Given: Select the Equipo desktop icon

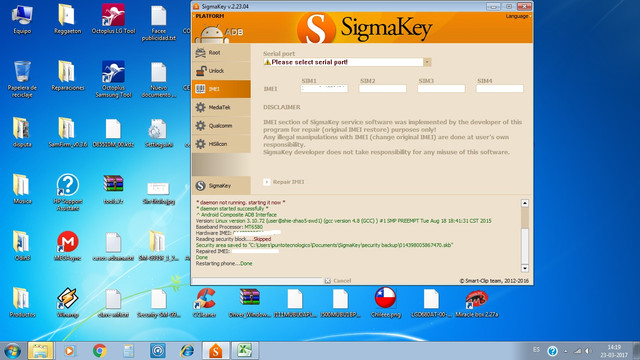Looking at the screenshot, I should click(x=22, y=19).
